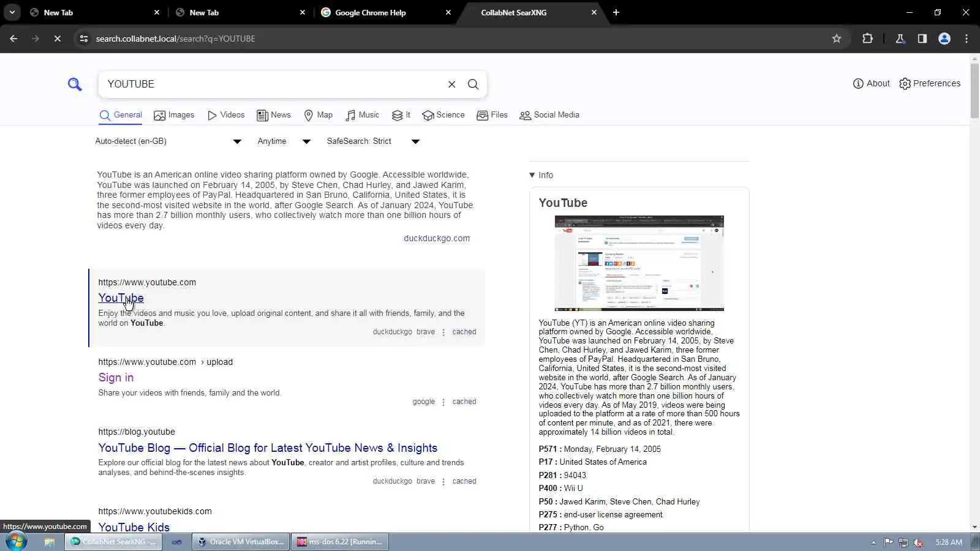Switch to ms-dos 6.22 taskbar window
This screenshot has width=980, height=551.
[340, 542]
